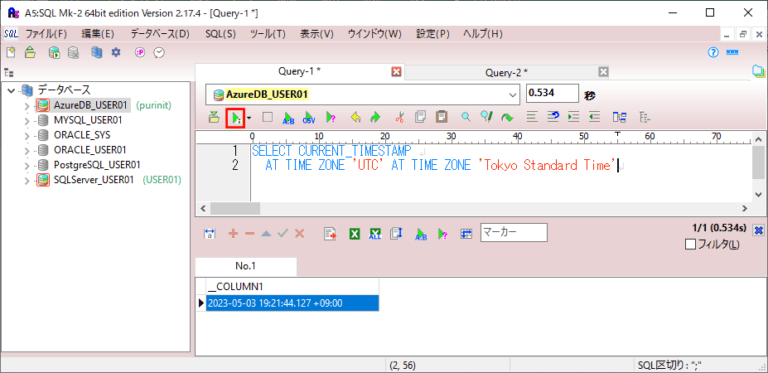Click the マーカー input field
The image size is (768, 373).
514,232
